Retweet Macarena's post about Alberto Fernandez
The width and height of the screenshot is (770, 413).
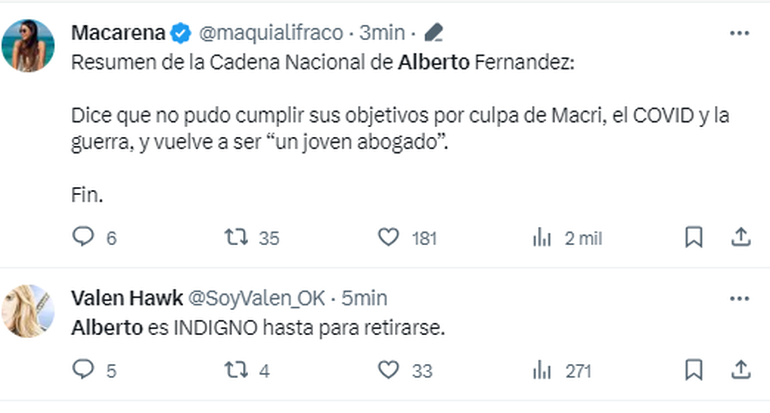coord(237,237)
